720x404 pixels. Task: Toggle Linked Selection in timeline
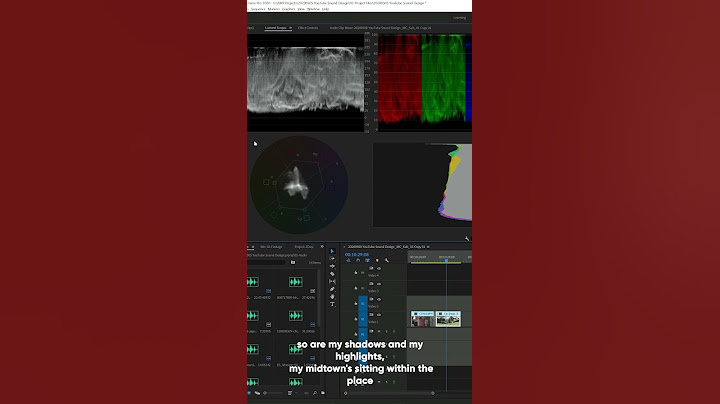tap(367, 260)
